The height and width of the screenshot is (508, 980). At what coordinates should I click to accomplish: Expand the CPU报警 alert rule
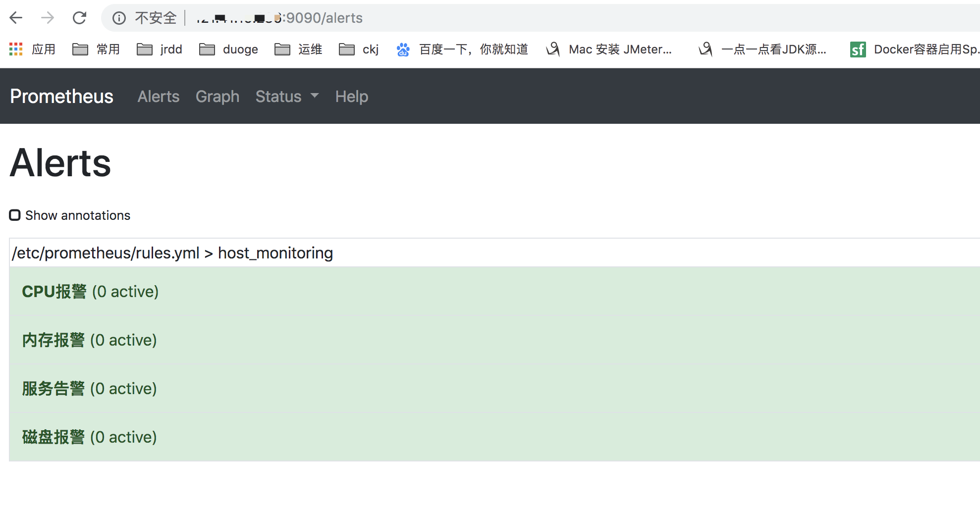54,292
